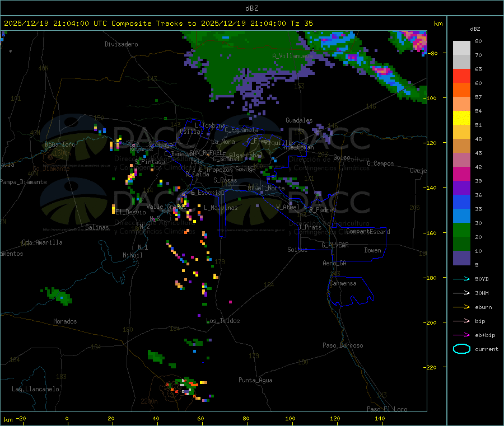Image resolution: width=504 pixels, height=426 pixels.
Task: Click the Pampa_Diamante map label
Action: (24, 182)
